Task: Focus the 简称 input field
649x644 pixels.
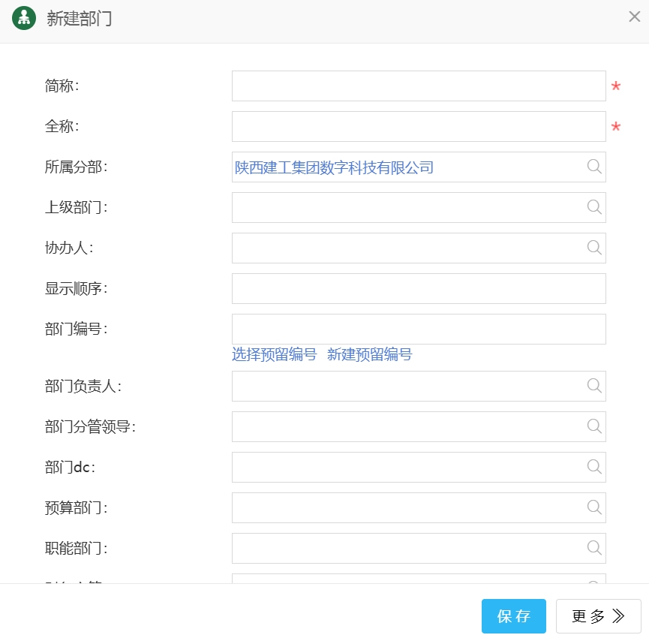Action: pyautogui.click(x=418, y=86)
